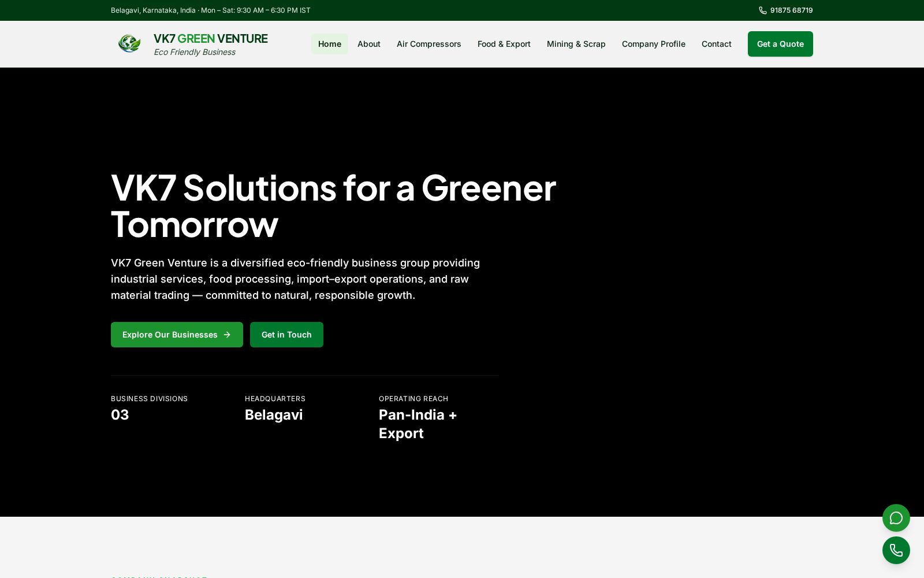Tap the floating phone call button
The height and width of the screenshot is (578, 924).
click(x=896, y=550)
